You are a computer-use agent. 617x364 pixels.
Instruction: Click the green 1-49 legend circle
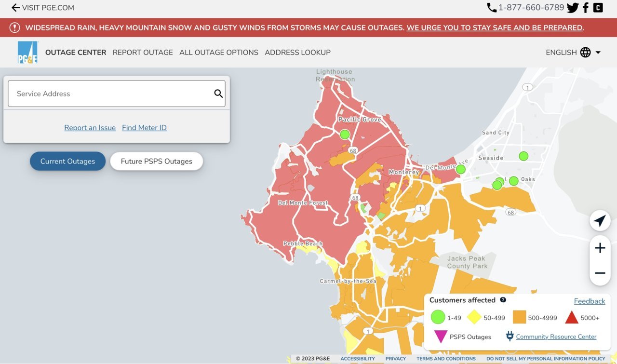tap(438, 317)
